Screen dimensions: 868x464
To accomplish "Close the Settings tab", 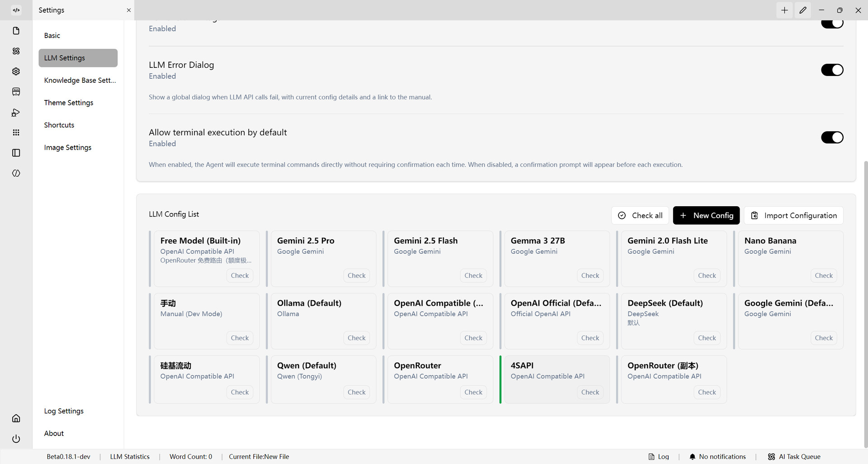I will click(129, 10).
